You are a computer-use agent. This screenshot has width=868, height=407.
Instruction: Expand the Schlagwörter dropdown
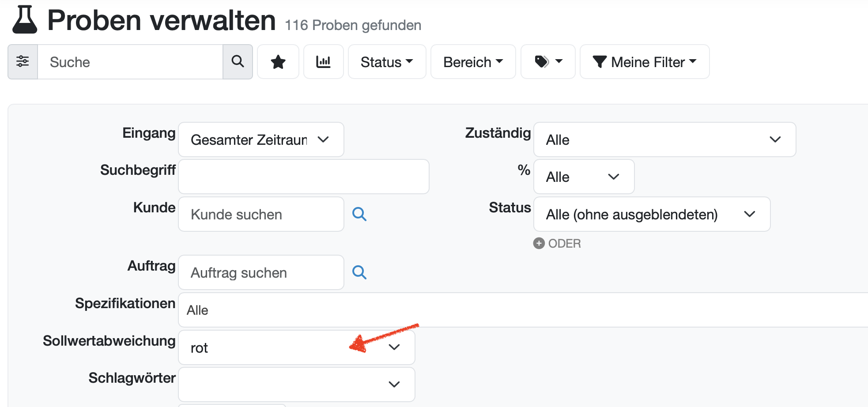pos(296,384)
